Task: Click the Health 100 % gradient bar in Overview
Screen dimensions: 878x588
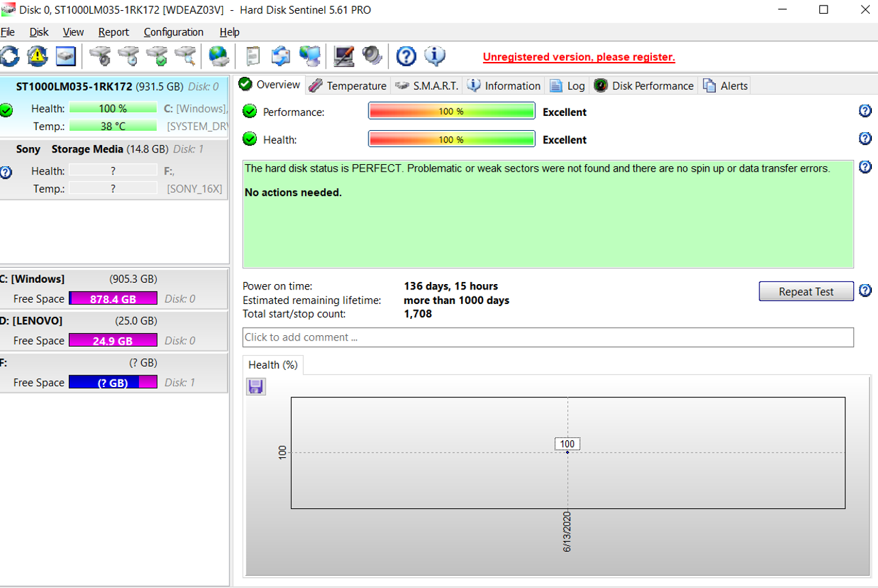Action: pyautogui.click(x=452, y=139)
